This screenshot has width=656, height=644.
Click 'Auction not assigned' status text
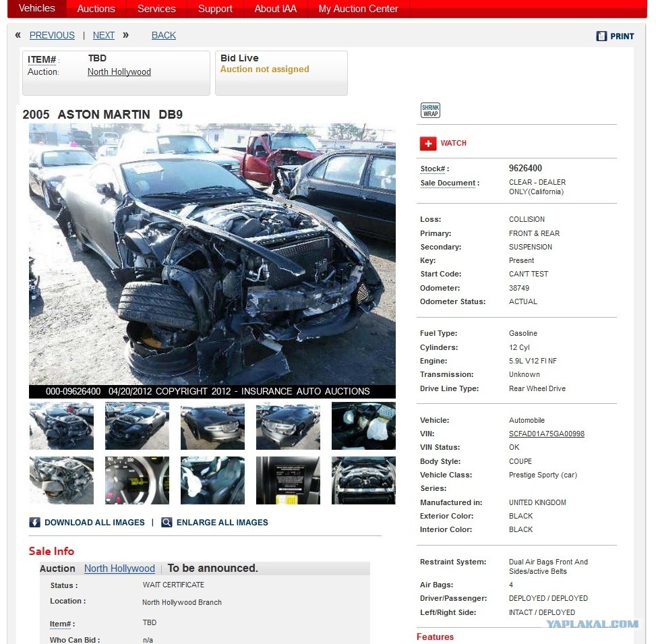[265, 69]
